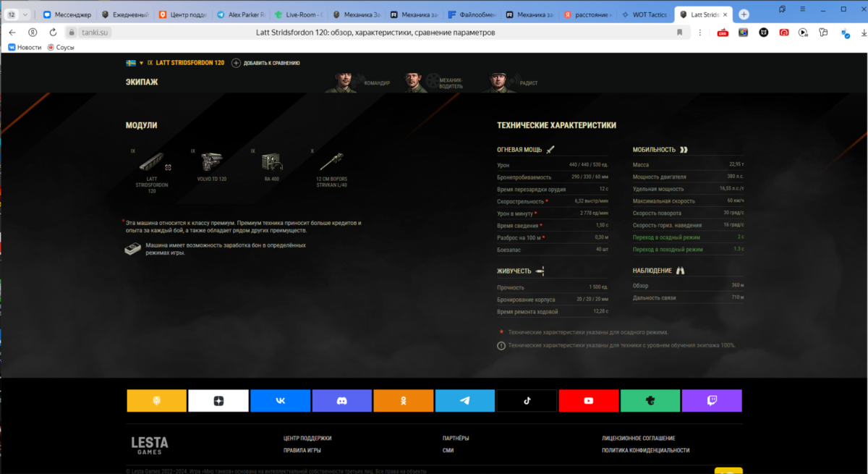Click the Огневая мощь section header
868x474 pixels.
click(526, 150)
